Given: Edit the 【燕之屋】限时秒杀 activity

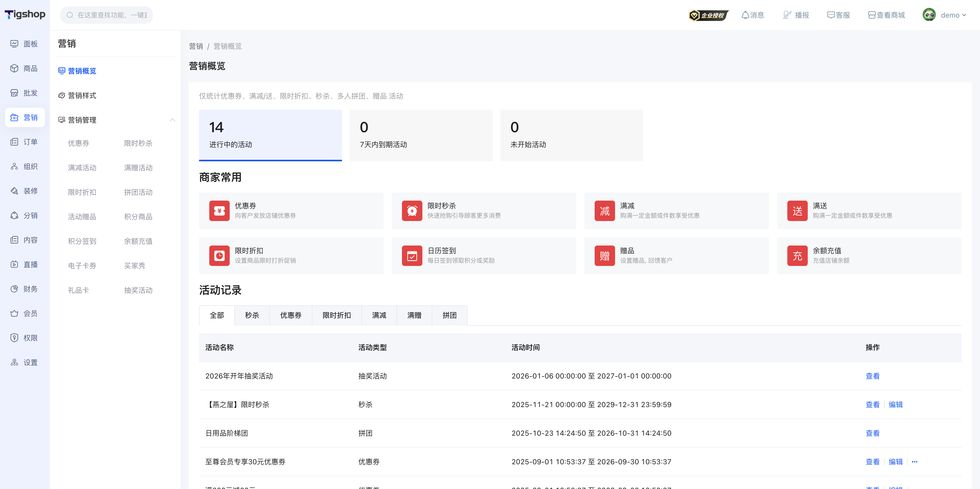Looking at the screenshot, I should click(x=896, y=405).
